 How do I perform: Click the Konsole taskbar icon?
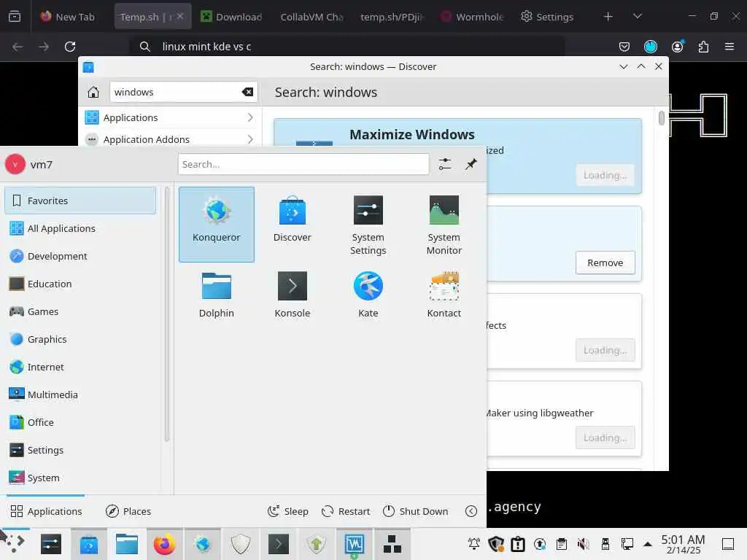click(x=278, y=544)
